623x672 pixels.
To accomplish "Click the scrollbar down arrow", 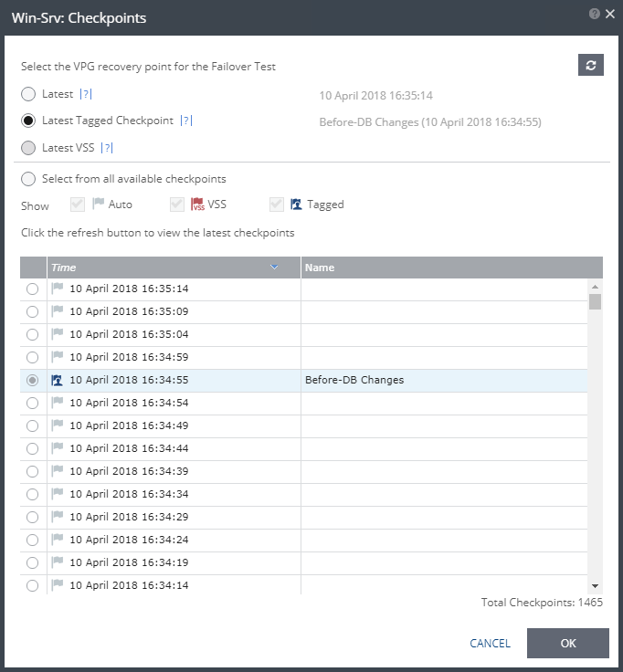I will (x=596, y=585).
